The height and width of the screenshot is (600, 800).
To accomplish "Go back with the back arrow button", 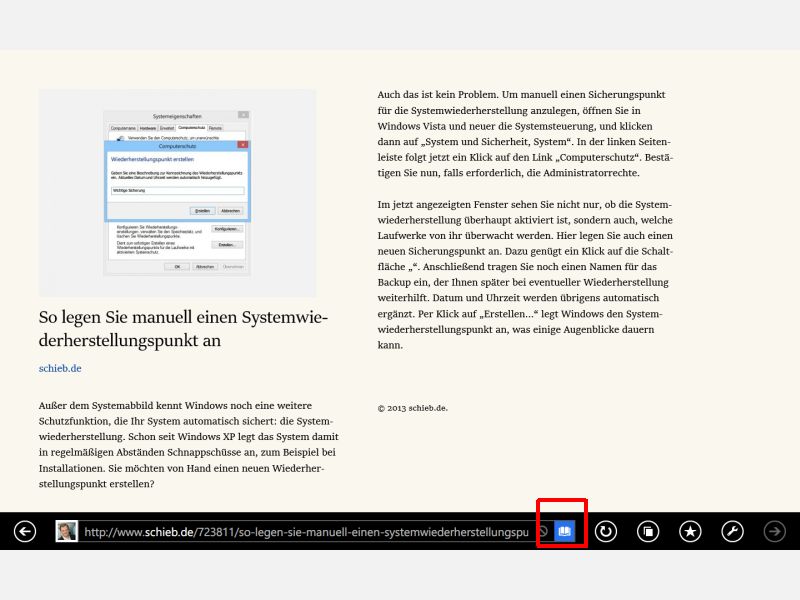I will pos(24,532).
